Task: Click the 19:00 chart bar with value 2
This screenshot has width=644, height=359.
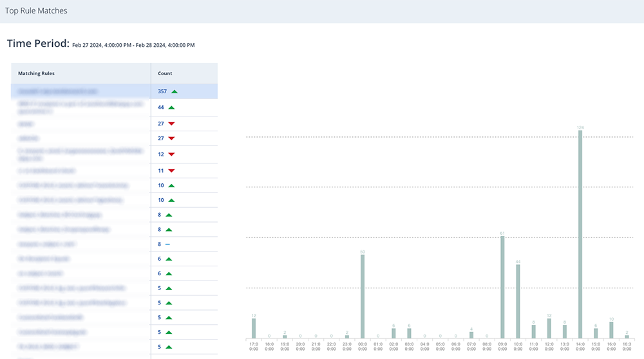Action: [285, 337]
